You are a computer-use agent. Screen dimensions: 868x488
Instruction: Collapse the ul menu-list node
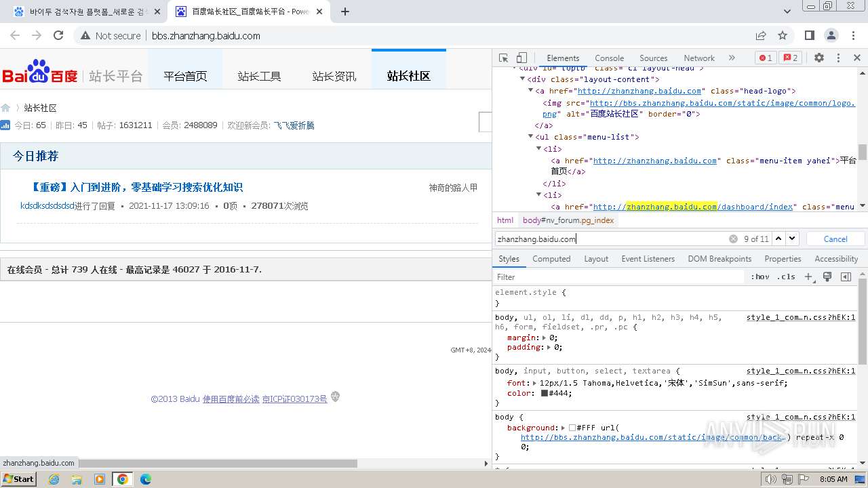531,137
